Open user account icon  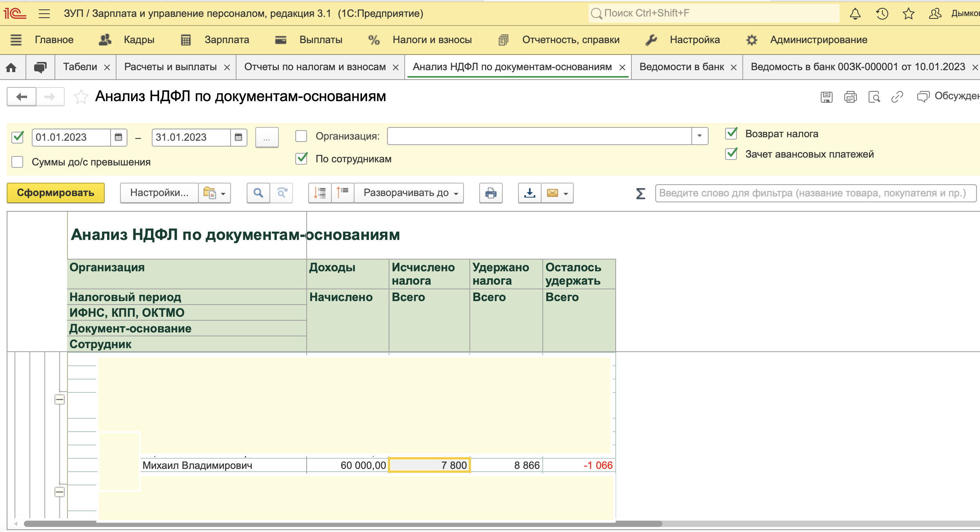935,14
